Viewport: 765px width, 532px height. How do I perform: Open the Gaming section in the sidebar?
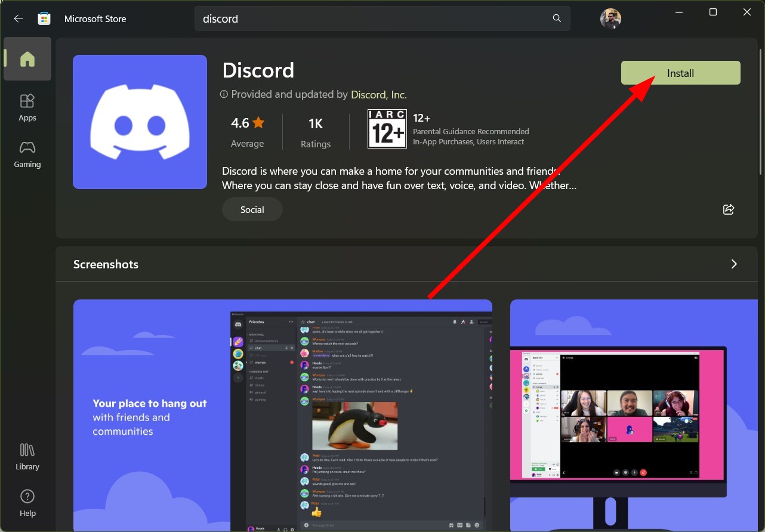pyautogui.click(x=27, y=154)
